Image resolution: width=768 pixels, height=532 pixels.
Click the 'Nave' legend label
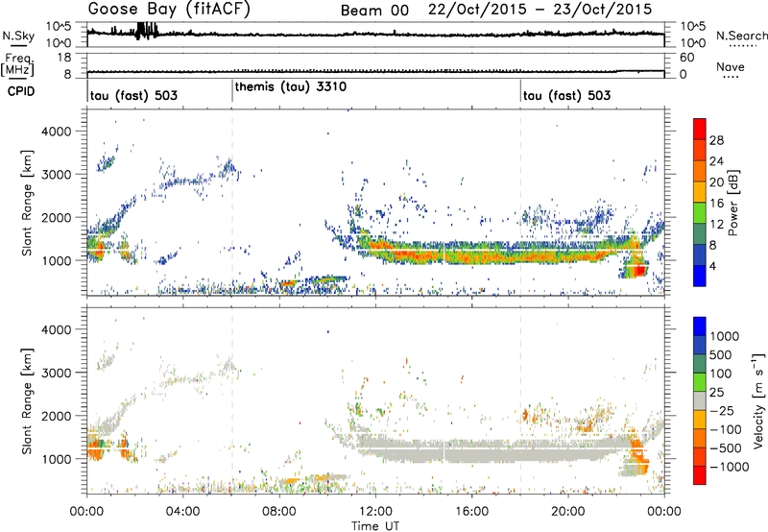[x=731, y=66]
